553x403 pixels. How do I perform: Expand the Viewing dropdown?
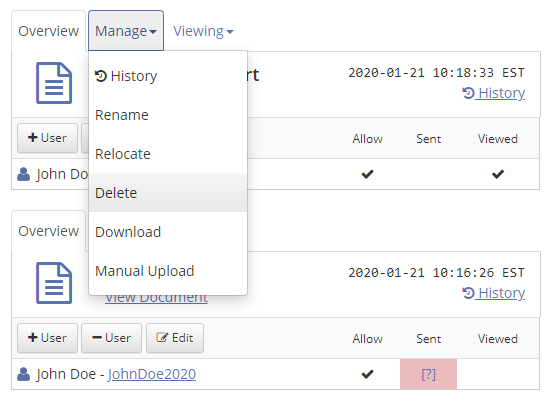pyautogui.click(x=203, y=31)
